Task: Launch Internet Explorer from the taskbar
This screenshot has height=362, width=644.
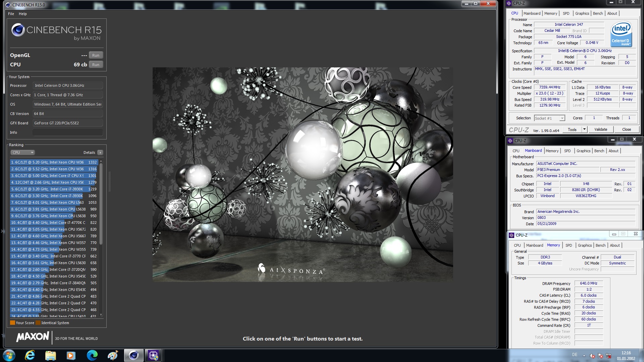Action: 30,355
